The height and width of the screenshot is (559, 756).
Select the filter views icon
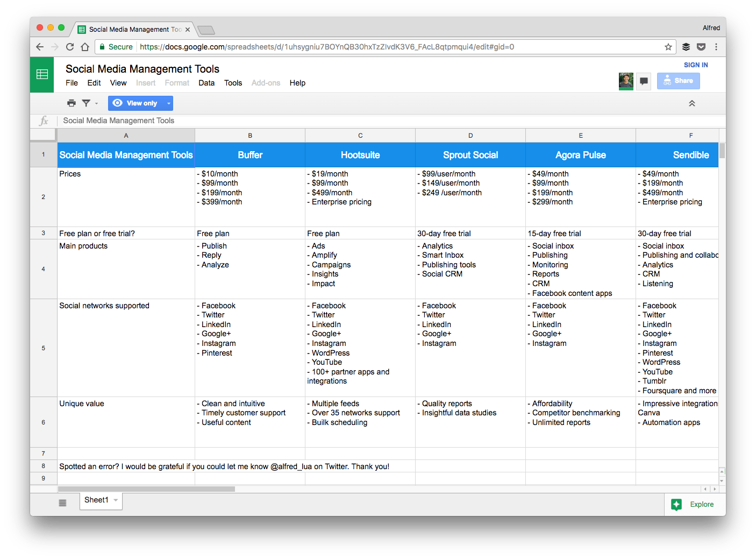(x=86, y=103)
